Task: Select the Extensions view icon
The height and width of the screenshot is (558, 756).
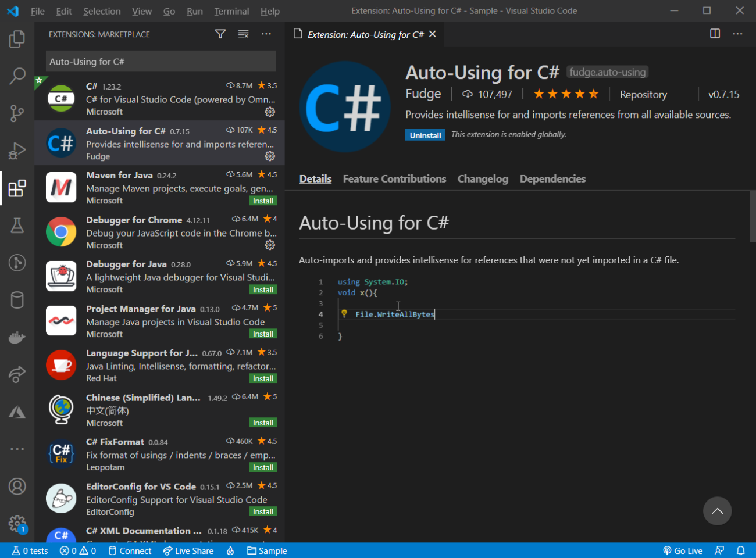Action: coord(17,188)
